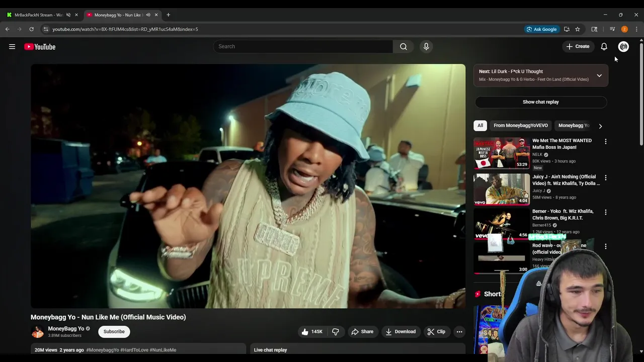Open the YouTube account avatar menu
The height and width of the screenshot is (362, 644).
623,47
